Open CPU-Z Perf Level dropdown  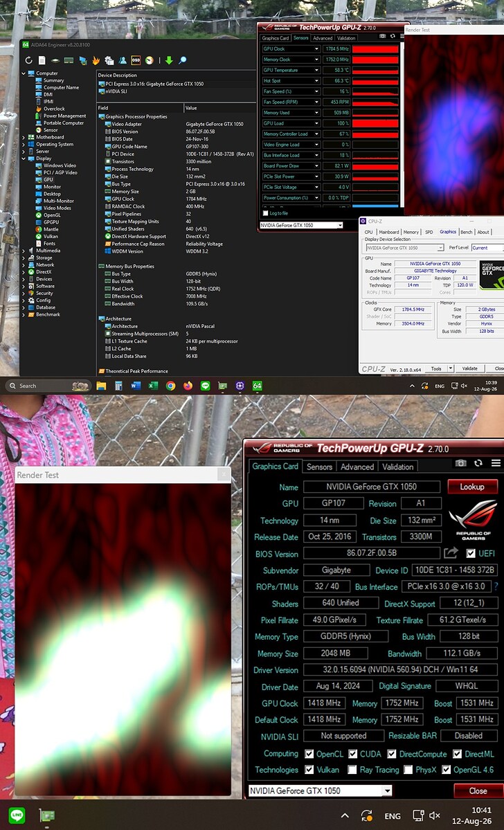pyautogui.click(x=487, y=248)
